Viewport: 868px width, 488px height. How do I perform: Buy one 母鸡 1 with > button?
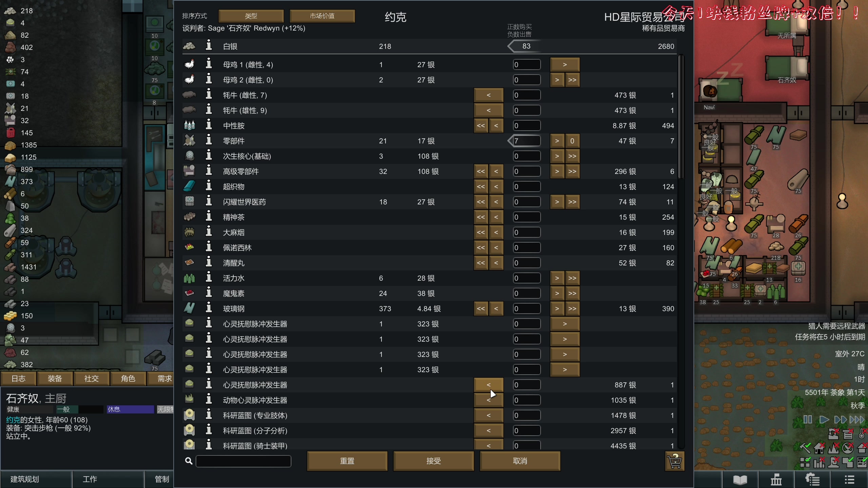click(565, 64)
